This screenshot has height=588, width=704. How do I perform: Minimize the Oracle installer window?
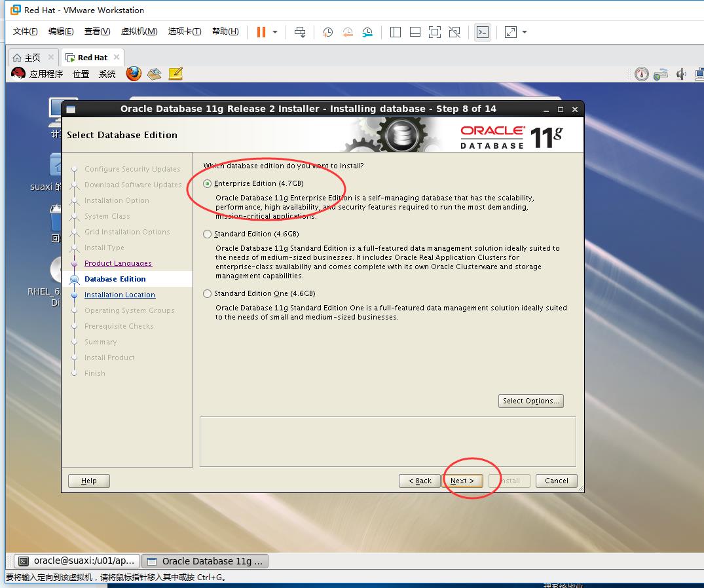pos(546,109)
